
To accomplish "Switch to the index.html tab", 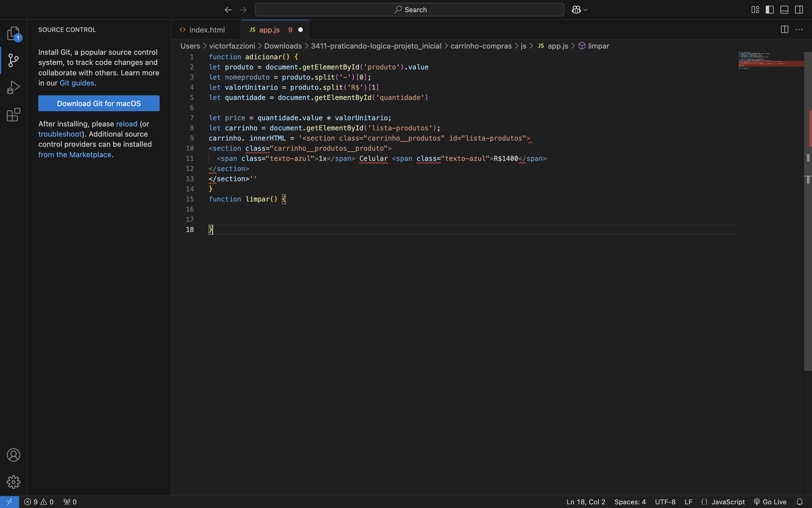I will [207, 30].
